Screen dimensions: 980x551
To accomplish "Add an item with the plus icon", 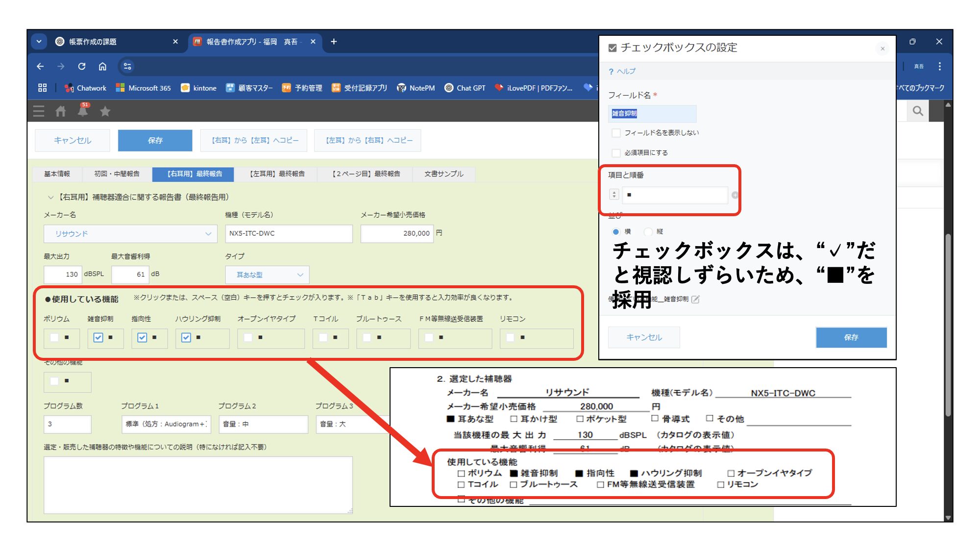I will click(x=735, y=195).
